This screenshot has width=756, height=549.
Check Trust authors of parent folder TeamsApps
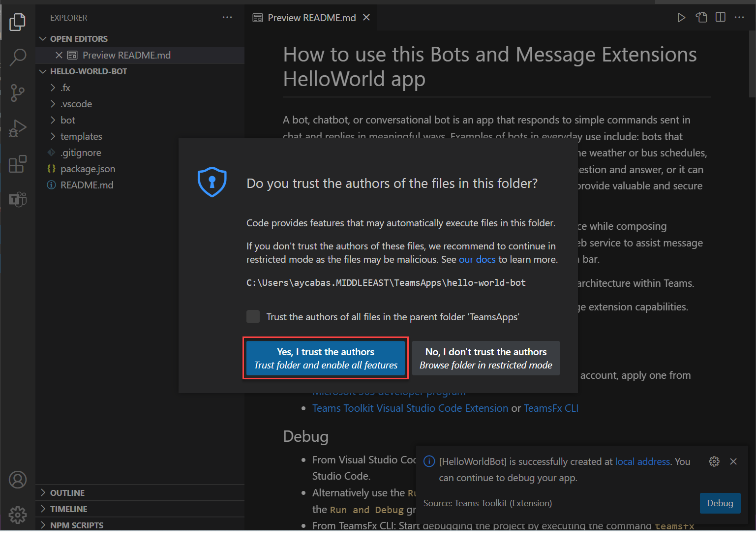coord(253,316)
